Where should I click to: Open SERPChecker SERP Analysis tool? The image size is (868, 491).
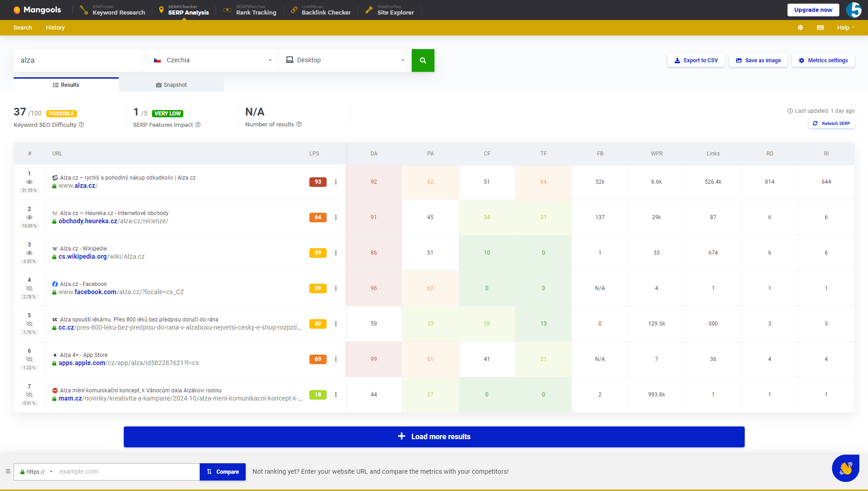click(184, 10)
